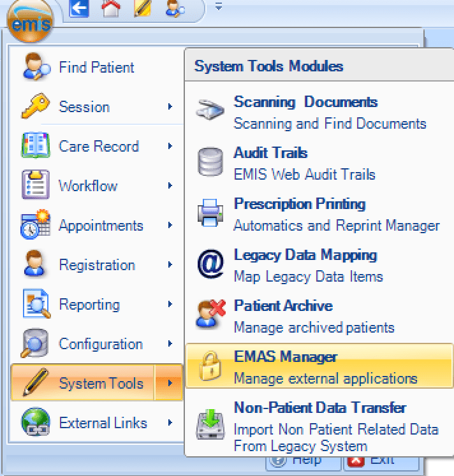Expand the Session submenu arrow

coord(170,106)
